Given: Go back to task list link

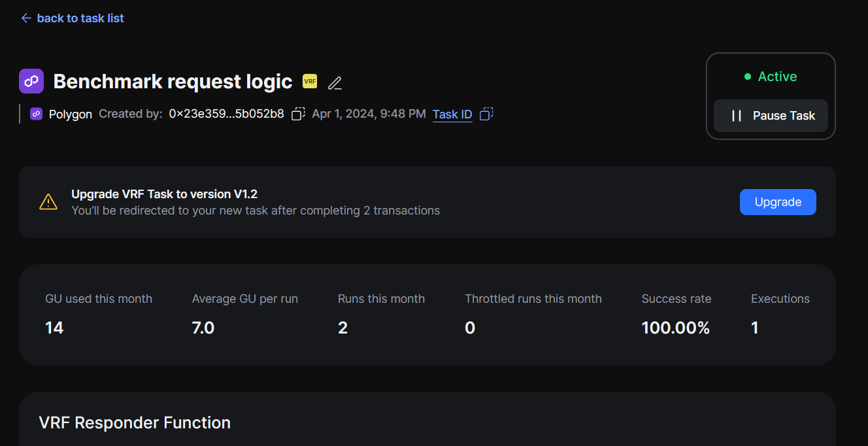Looking at the screenshot, I should 73,18.
